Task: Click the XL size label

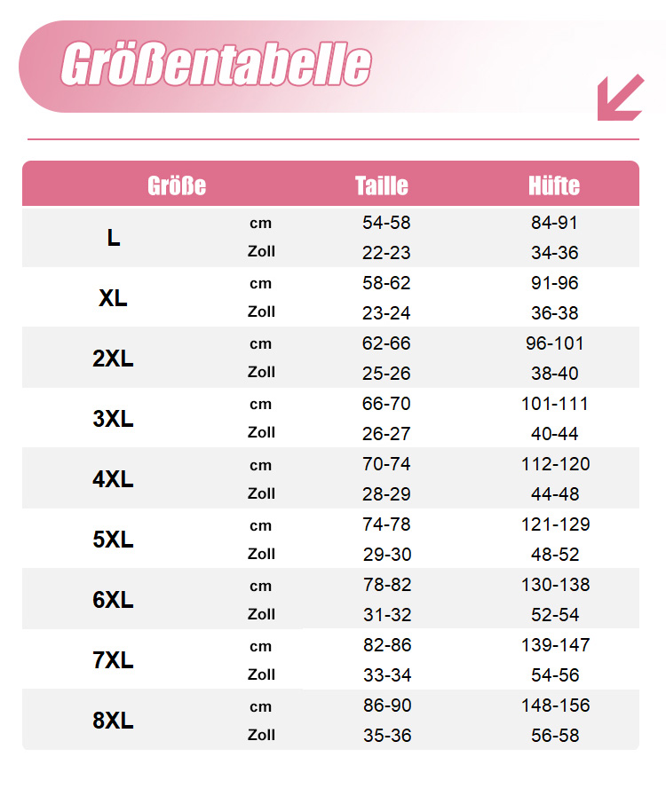Action: click(113, 298)
